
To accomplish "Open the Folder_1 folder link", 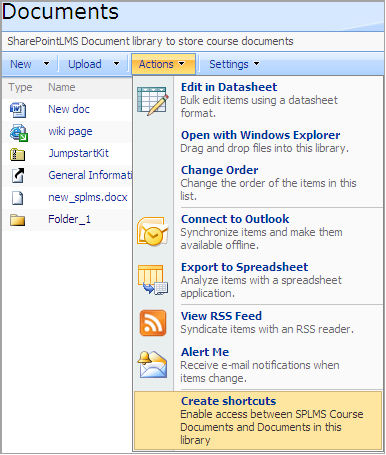I will pos(69,219).
